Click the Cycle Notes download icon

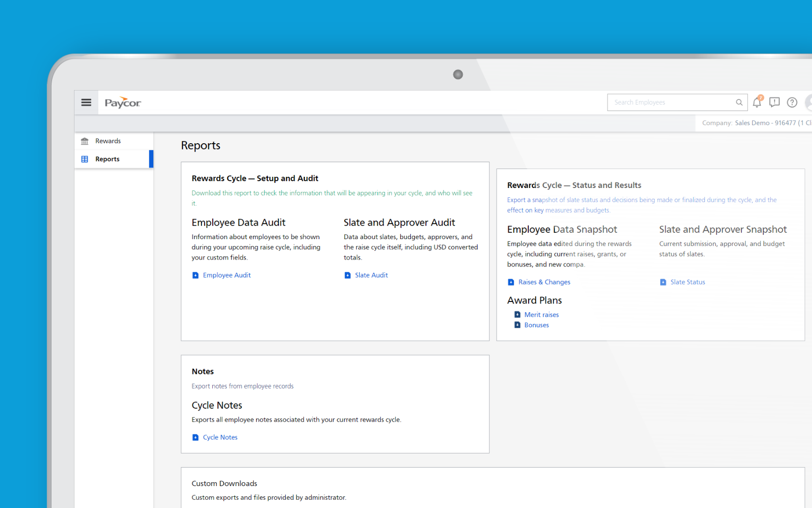pos(196,437)
